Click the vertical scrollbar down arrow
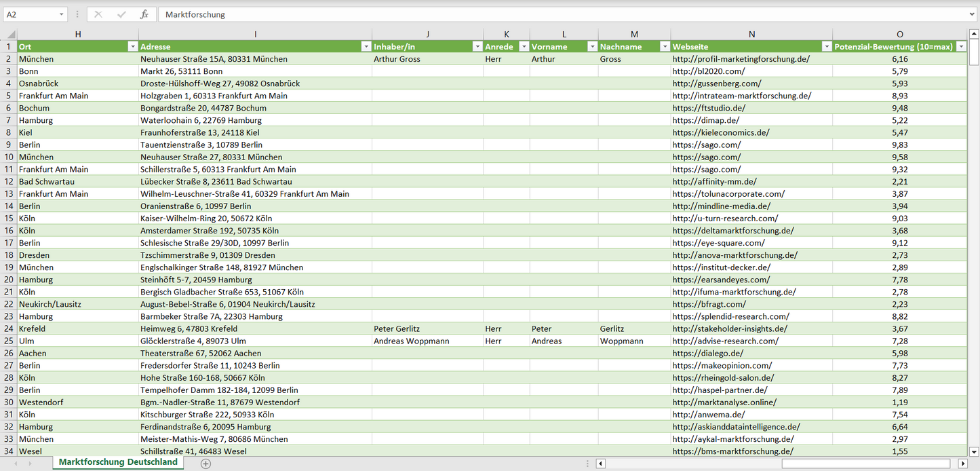 [x=974, y=451]
